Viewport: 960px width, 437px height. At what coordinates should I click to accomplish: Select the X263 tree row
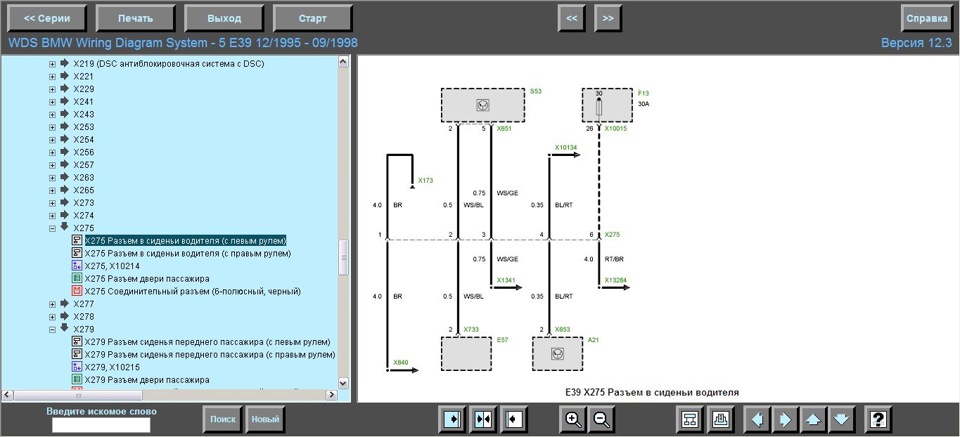coord(84,177)
